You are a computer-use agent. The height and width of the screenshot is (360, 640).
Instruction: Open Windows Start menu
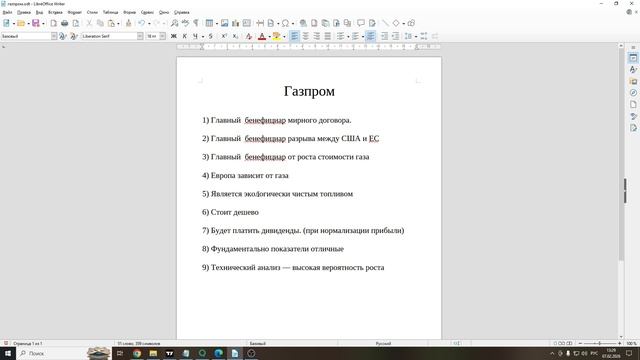tap(8, 353)
